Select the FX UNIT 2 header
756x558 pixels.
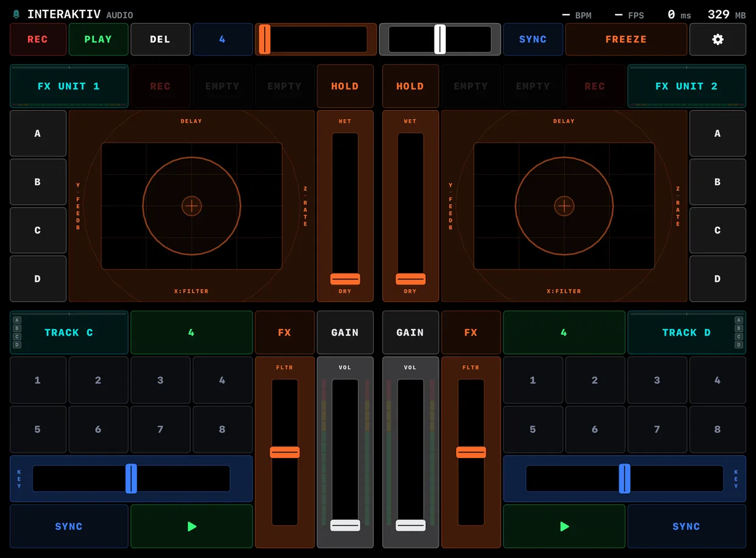[x=686, y=87]
